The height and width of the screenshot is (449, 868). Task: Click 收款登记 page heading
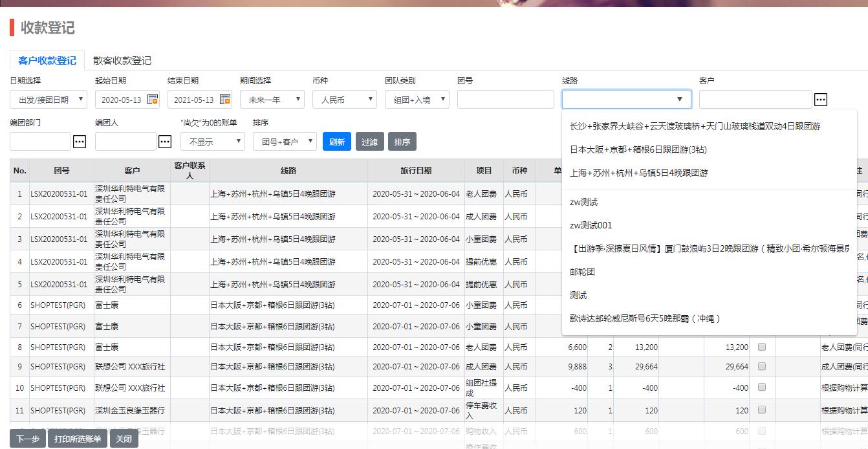point(48,28)
